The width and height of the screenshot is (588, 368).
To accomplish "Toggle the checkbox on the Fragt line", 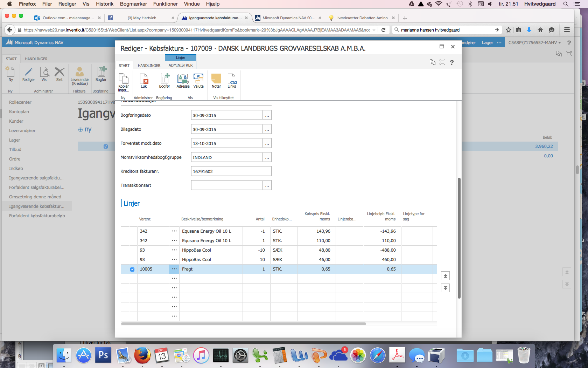I will [x=132, y=270].
